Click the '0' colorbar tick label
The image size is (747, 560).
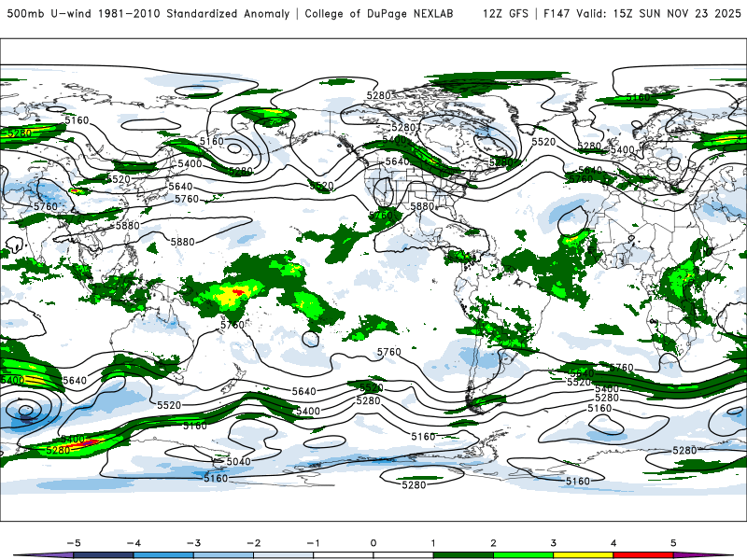pos(373,543)
